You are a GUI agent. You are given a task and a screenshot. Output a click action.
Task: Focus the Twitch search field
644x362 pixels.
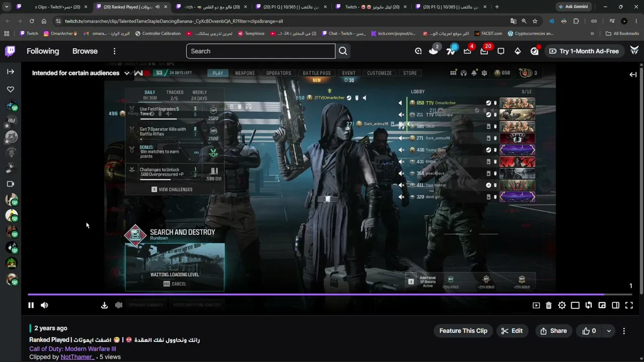point(261,51)
